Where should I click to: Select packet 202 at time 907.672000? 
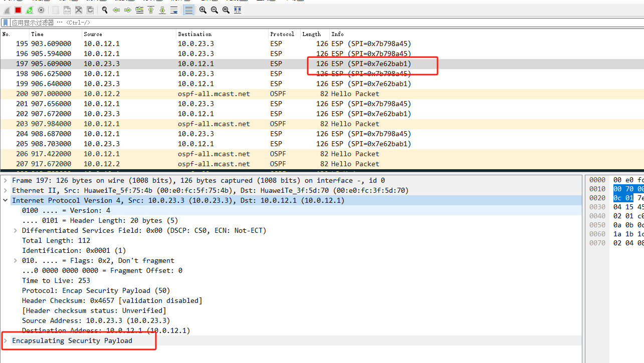tap(322, 114)
